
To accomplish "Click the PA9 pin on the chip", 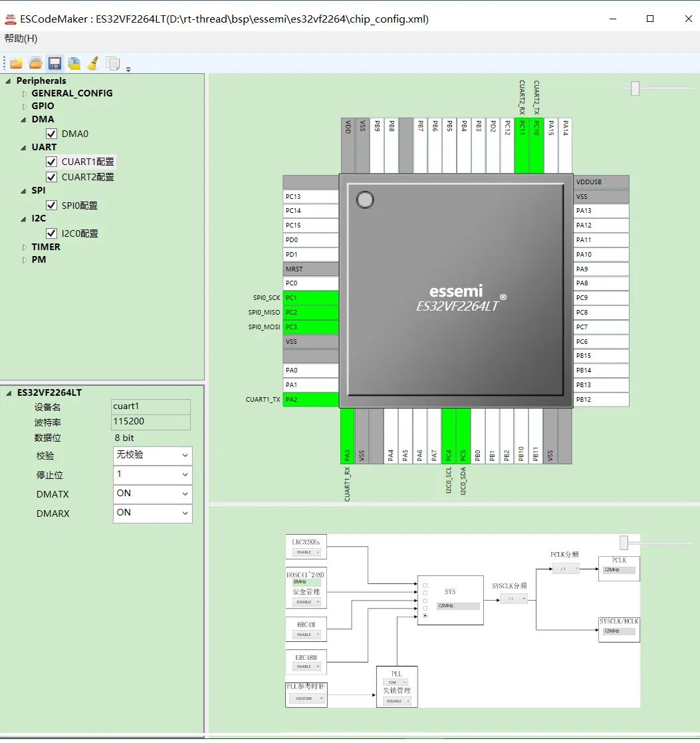I will [x=602, y=269].
